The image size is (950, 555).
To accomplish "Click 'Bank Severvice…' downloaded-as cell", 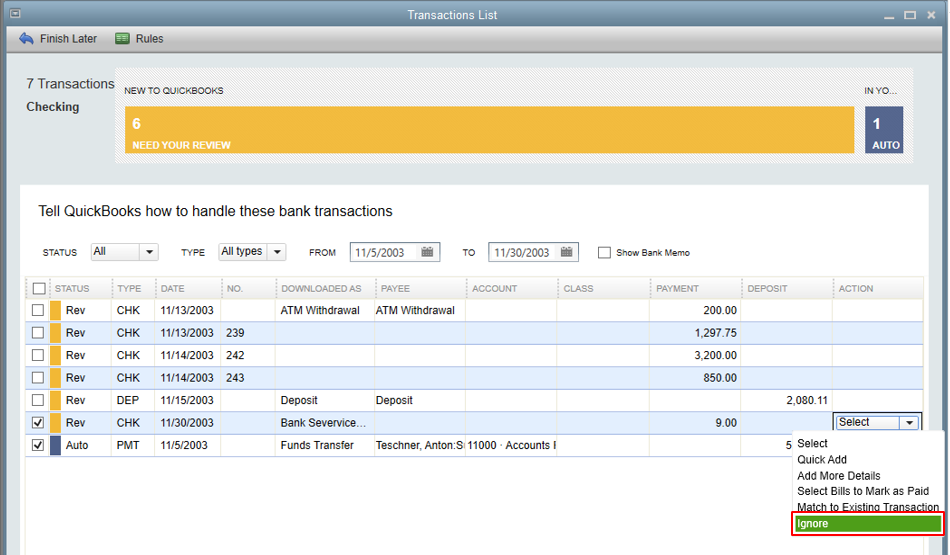I will pos(323,422).
